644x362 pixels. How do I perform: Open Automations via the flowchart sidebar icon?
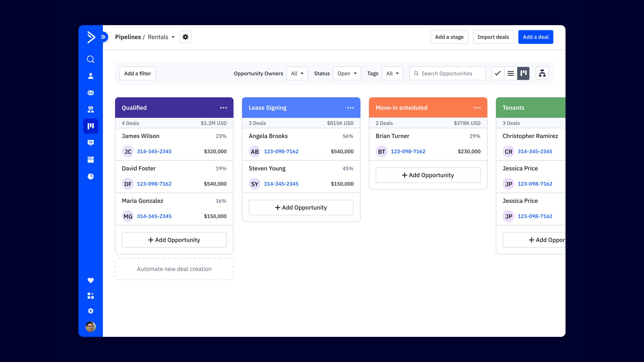(91, 109)
